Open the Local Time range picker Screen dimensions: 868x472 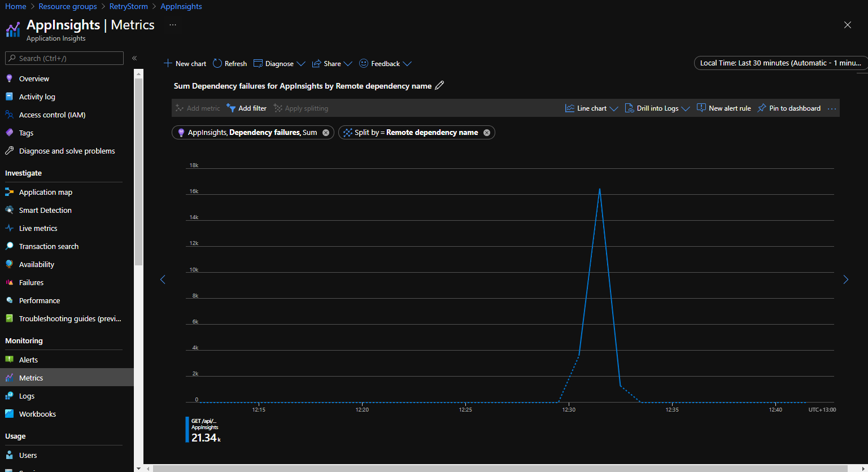click(780, 63)
